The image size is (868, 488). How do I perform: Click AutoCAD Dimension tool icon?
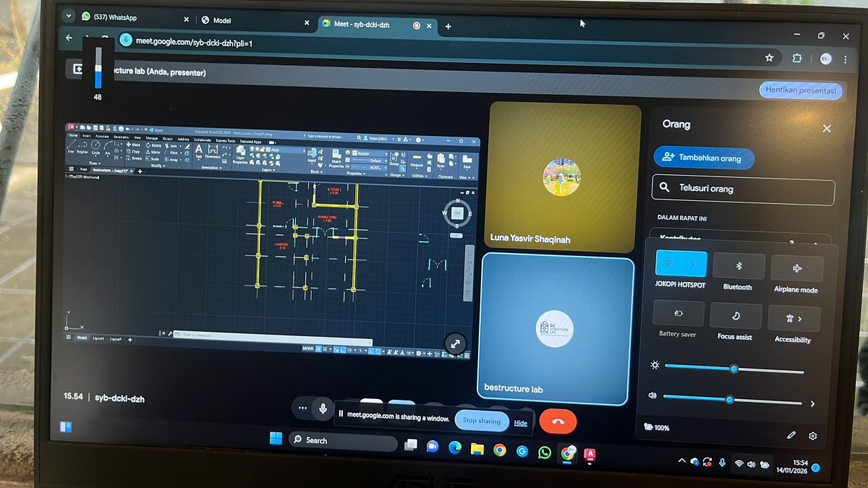(212, 152)
